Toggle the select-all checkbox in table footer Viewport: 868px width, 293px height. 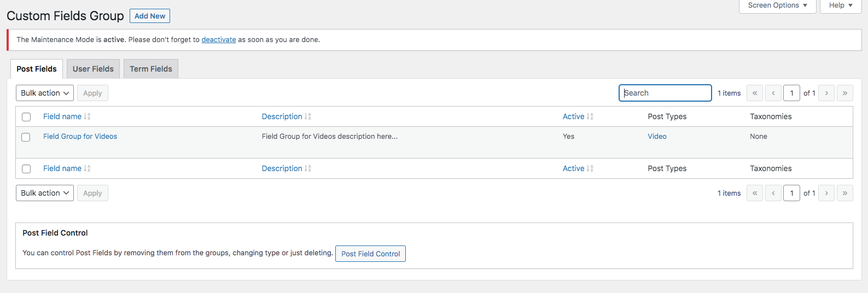(x=26, y=169)
